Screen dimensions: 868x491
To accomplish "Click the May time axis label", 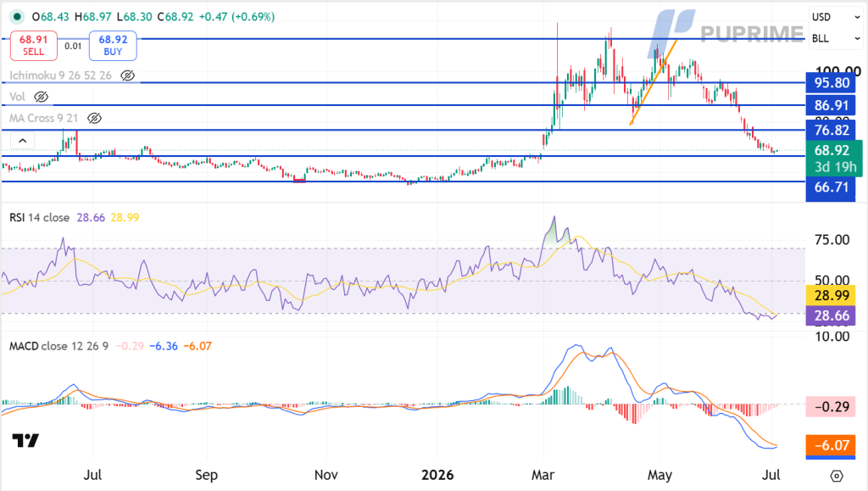I will click(x=659, y=475).
